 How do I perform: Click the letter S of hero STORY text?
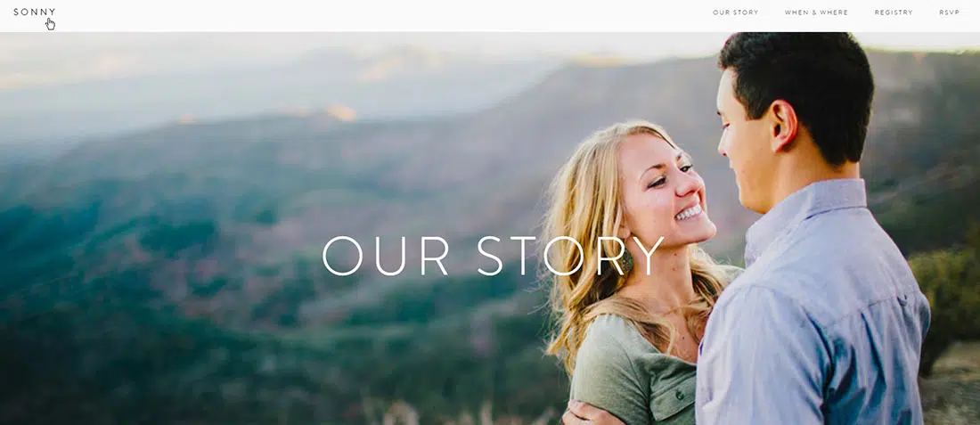point(490,256)
